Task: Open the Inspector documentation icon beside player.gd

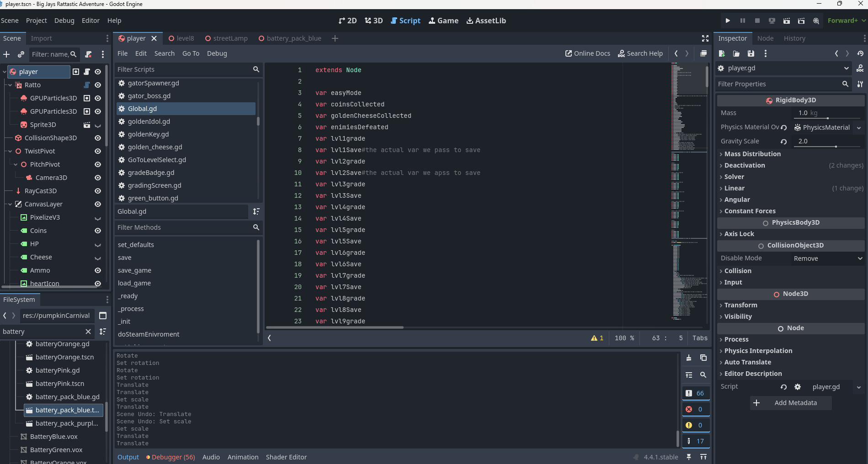Action: coord(860,68)
